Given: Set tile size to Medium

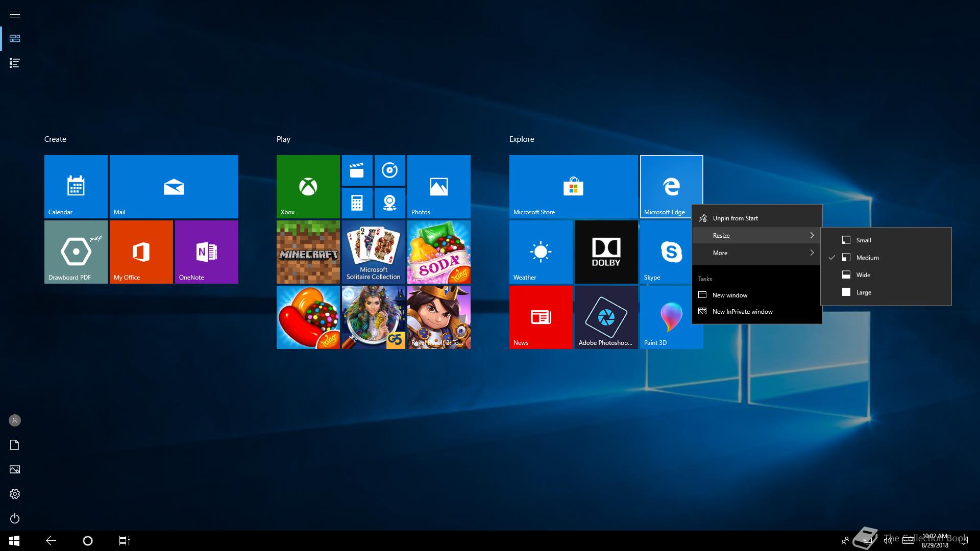Looking at the screenshot, I should [x=886, y=258].
